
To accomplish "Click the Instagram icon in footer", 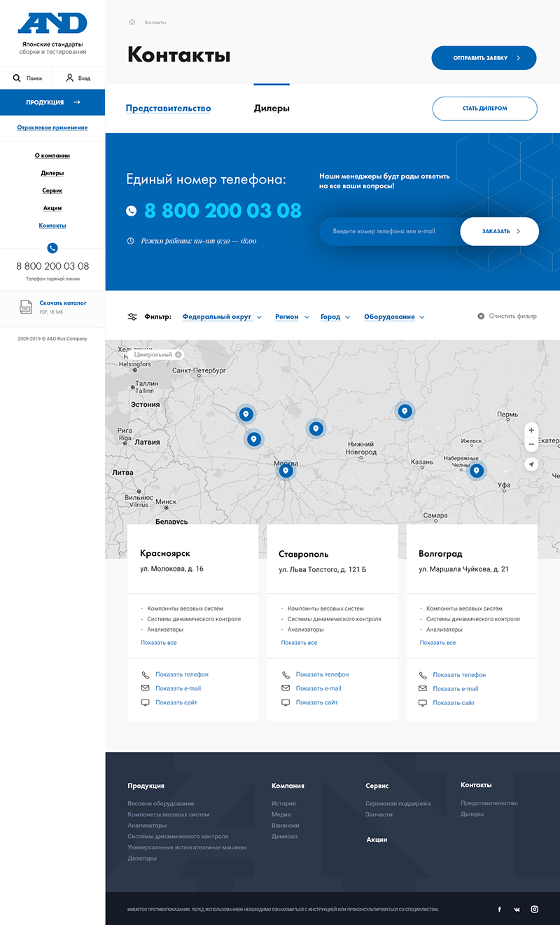I will 534,909.
